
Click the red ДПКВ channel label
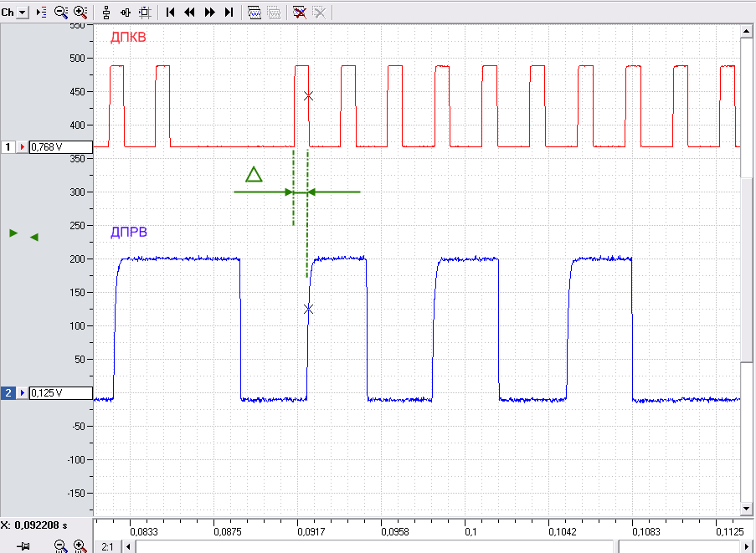tap(128, 37)
